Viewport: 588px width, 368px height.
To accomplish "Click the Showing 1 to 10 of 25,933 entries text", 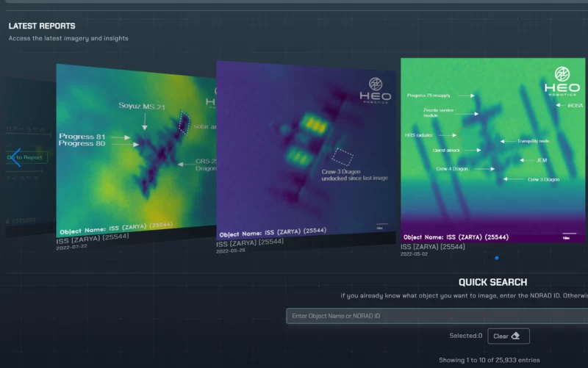I will point(490,360).
